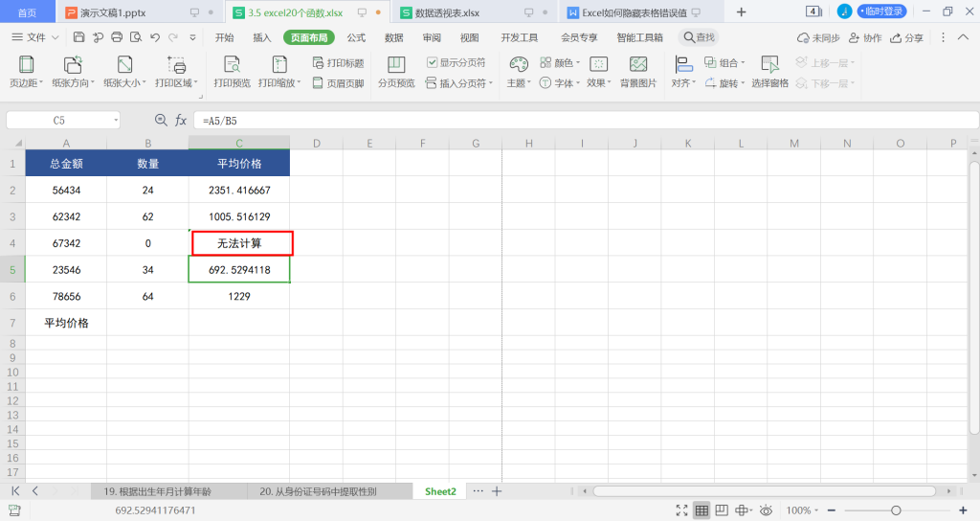Open the 打印区域 print area tool
Screen dimensions: 980x521
[x=176, y=72]
